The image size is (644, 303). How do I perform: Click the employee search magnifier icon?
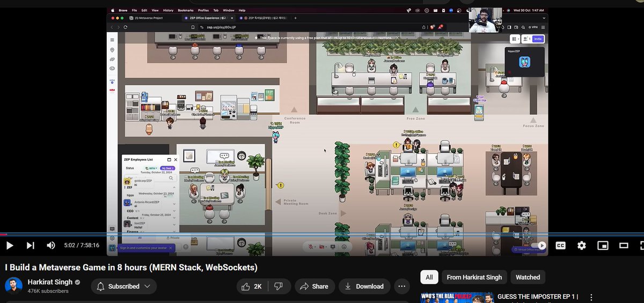(171, 177)
